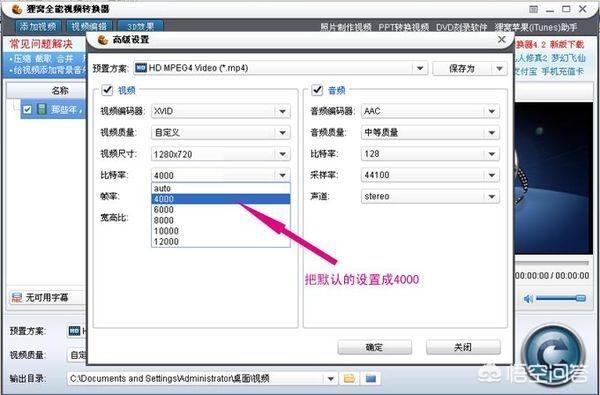The width and height of the screenshot is (600, 395).
Task: Select 8000 in the bitrate list
Action: point(221,220)
